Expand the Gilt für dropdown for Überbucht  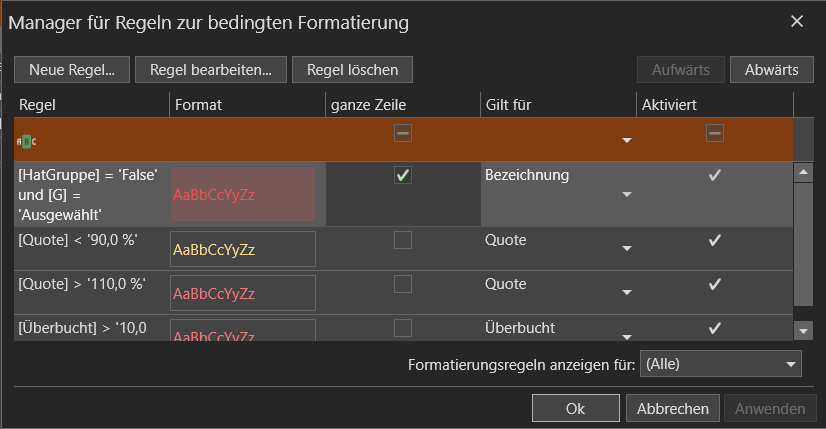(627, 336)
